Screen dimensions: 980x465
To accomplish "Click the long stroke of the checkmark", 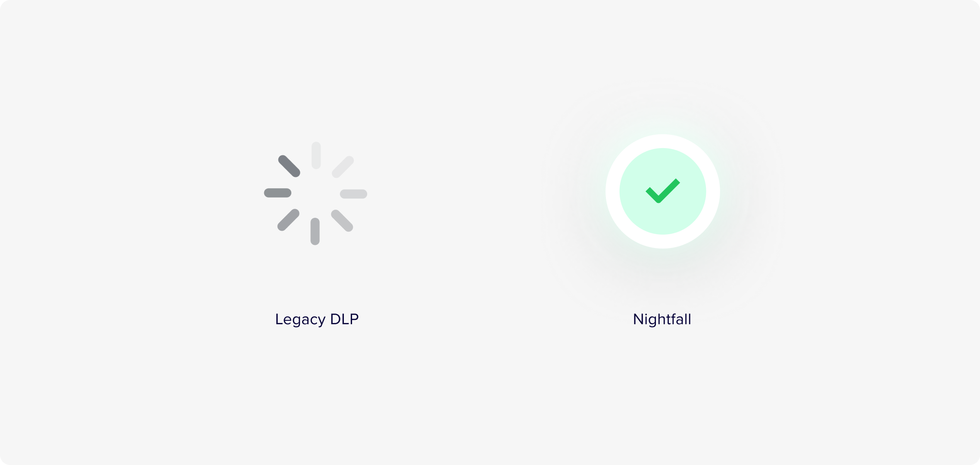I will coord(669,190).
